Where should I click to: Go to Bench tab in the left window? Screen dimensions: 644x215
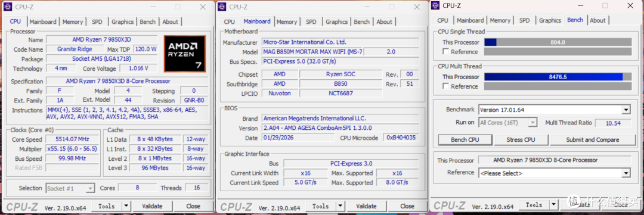point(147,22)
